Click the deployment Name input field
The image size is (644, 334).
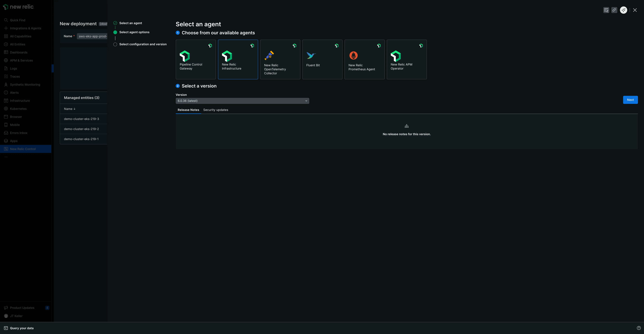pyautogui.click(x=93, y=36)
